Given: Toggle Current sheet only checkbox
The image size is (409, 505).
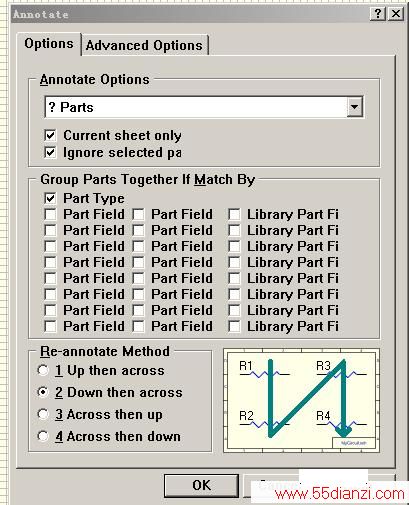Looking at the screenshot, I should (50, 135).
